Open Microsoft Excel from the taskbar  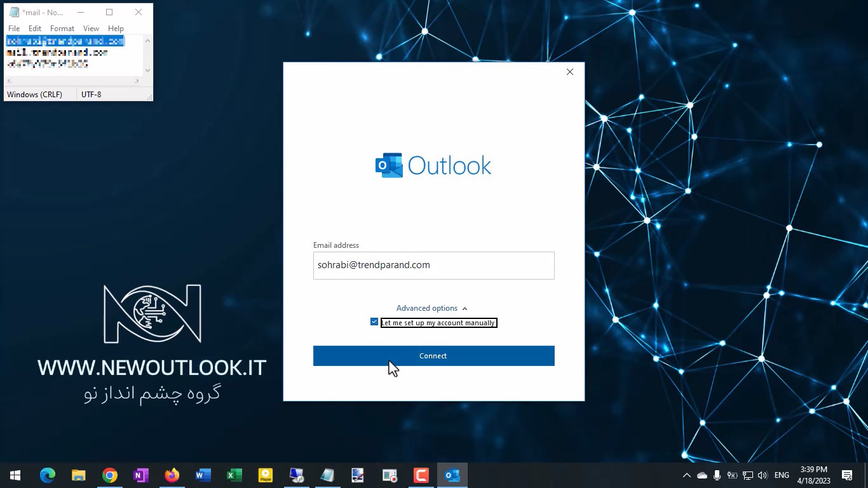[234, 475]
